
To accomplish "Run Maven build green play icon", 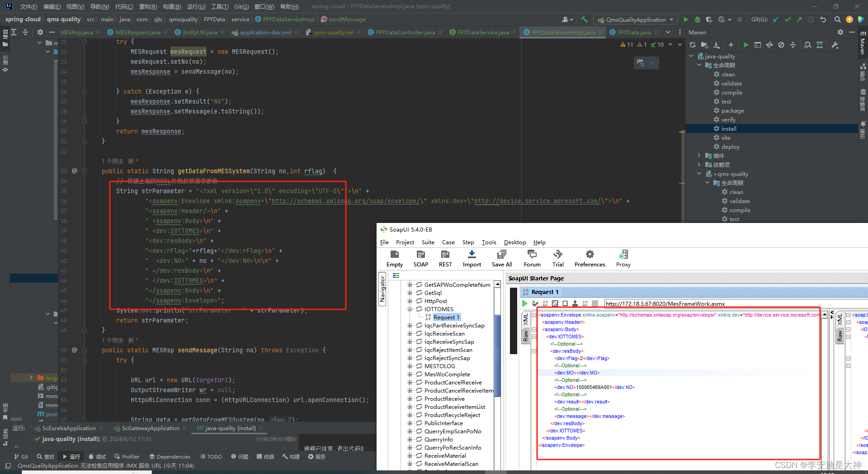I will click(x=746, y=45).
